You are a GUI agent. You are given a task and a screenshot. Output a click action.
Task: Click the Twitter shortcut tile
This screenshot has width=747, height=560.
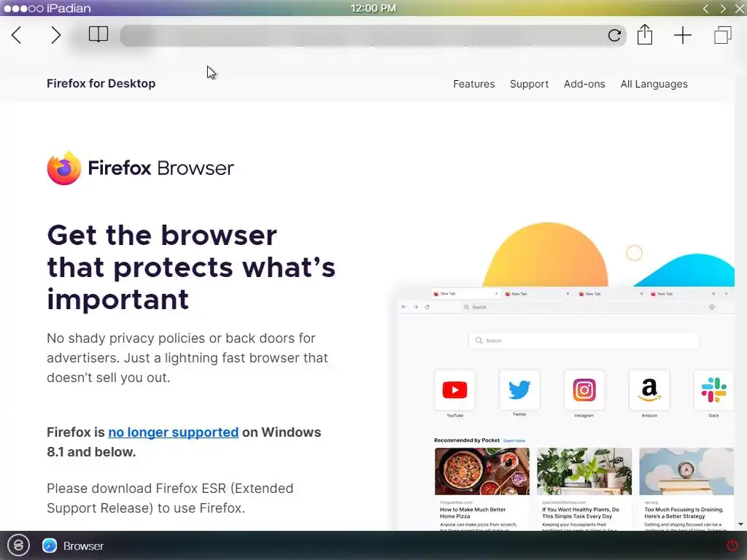[x=519, y=389]
